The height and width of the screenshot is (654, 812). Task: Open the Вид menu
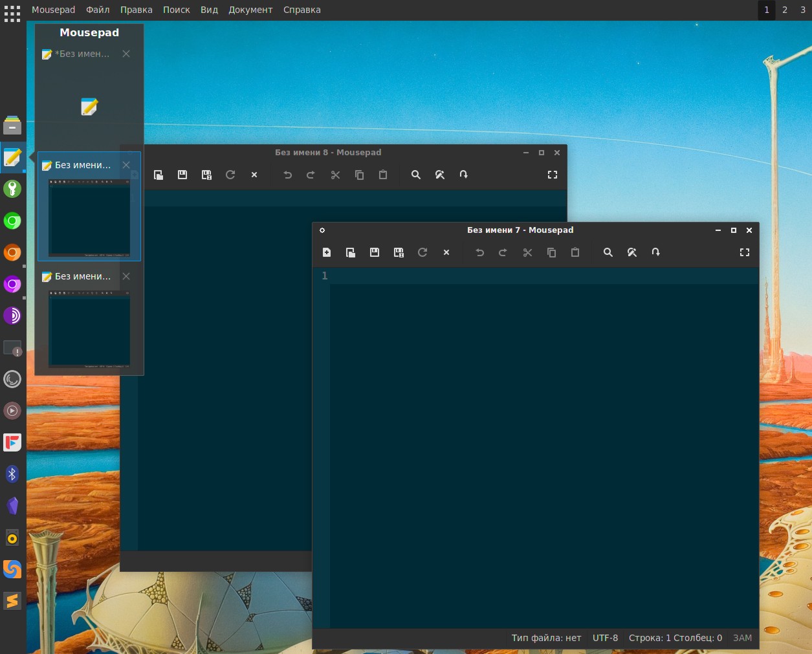(x=209, y=10)
